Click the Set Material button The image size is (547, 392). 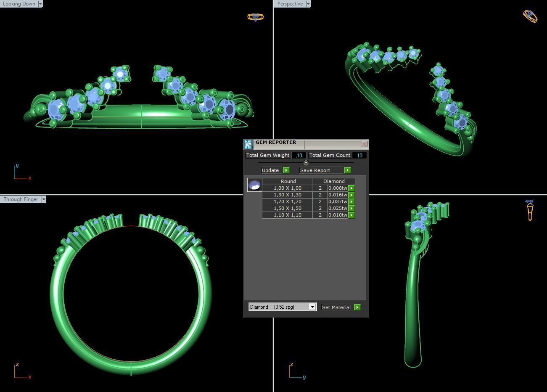(336, 307)
